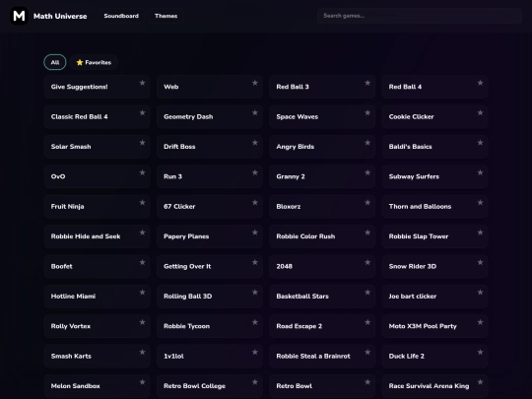This screenshot has height=399, width=532.
Task: Click the 2048 card's star icon
Action: (367, 262)
